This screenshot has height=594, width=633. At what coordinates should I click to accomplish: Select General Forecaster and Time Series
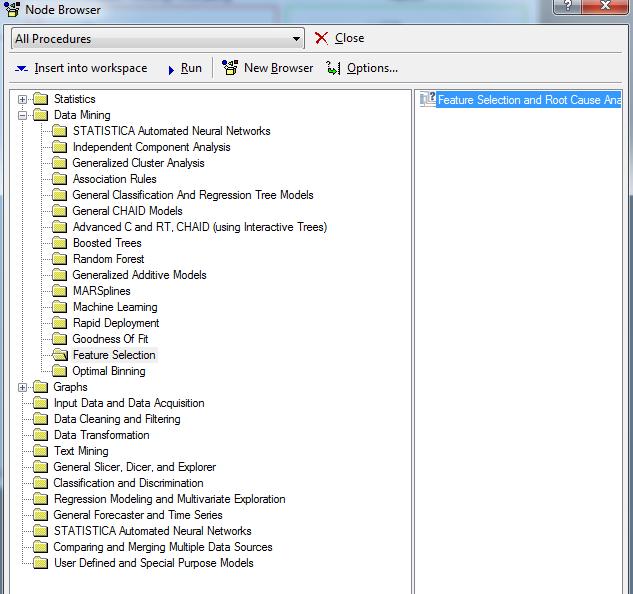138,515
